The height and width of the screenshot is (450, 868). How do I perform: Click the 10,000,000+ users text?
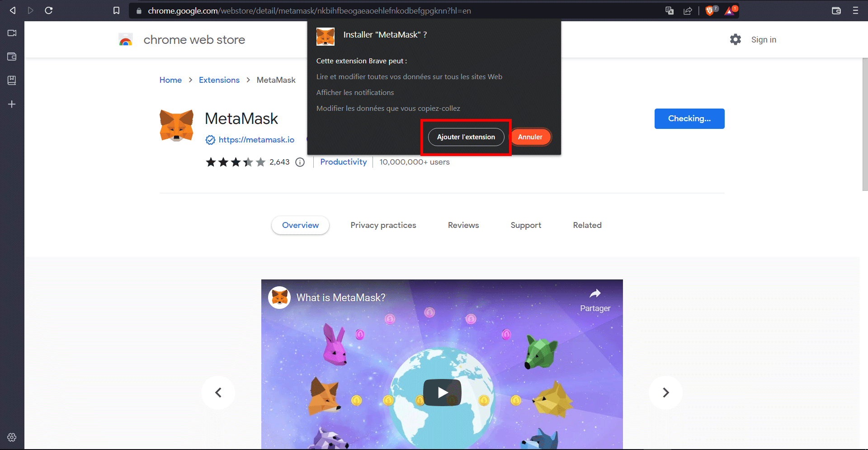pyautogui.click(x=415, y=162)
